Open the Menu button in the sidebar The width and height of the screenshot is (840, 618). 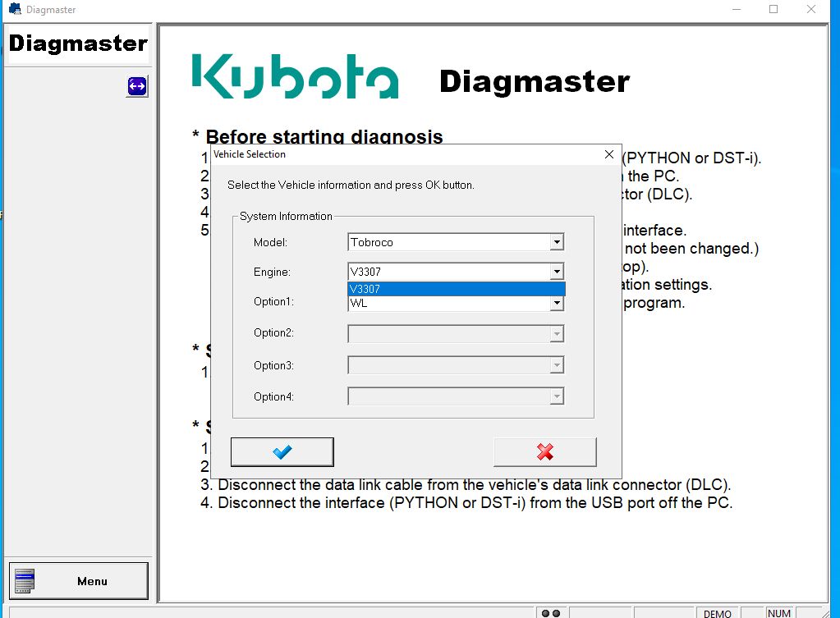(x=78, y=581)
